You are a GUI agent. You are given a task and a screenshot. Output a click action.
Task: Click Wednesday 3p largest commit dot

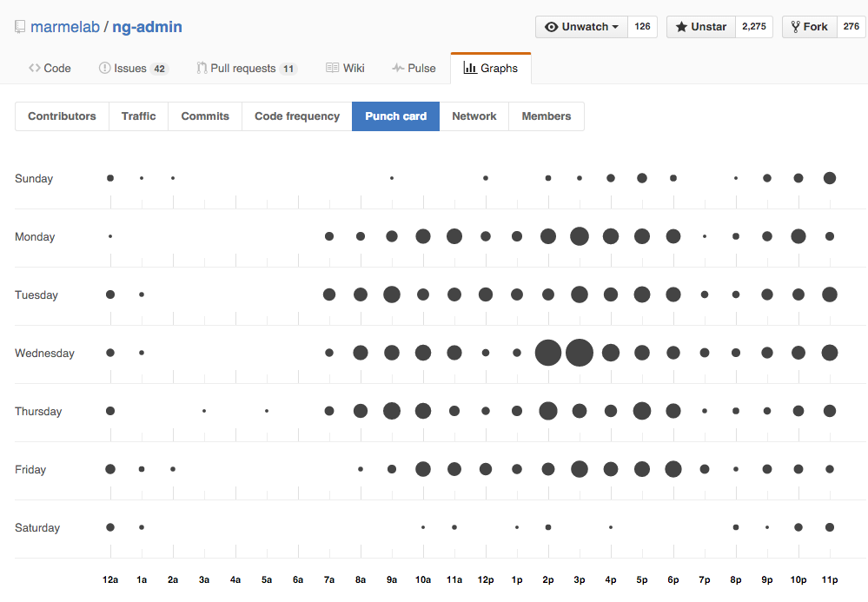[580, 353]
